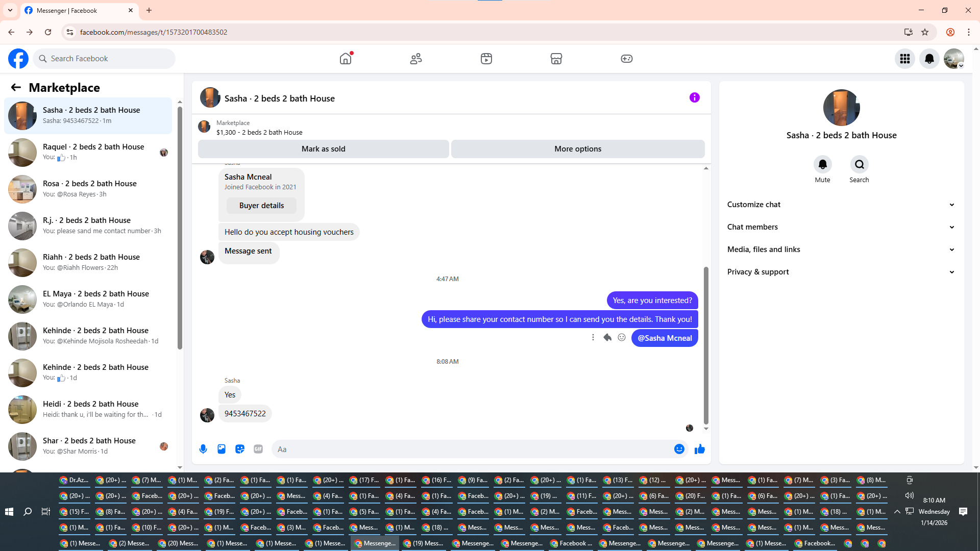React to the @Sasha Mcneal message
980x551 pixels.
point(622,337)
